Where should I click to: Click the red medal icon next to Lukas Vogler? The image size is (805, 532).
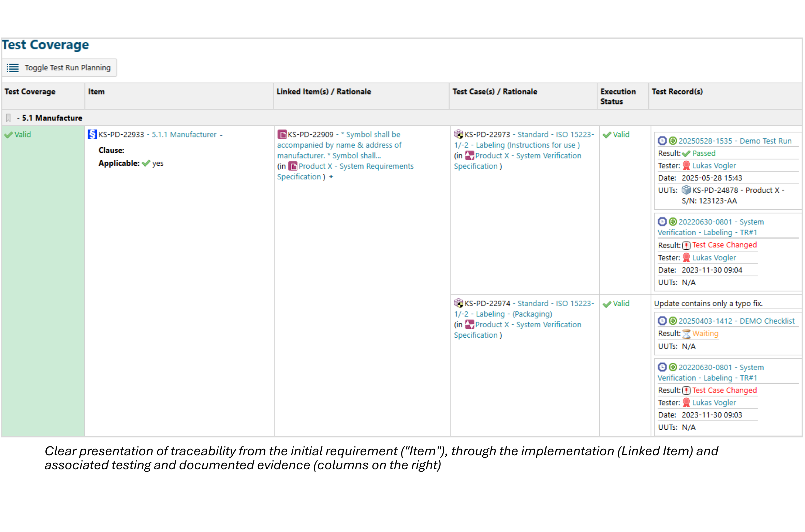pyautogui.click(x=687, y=165)
